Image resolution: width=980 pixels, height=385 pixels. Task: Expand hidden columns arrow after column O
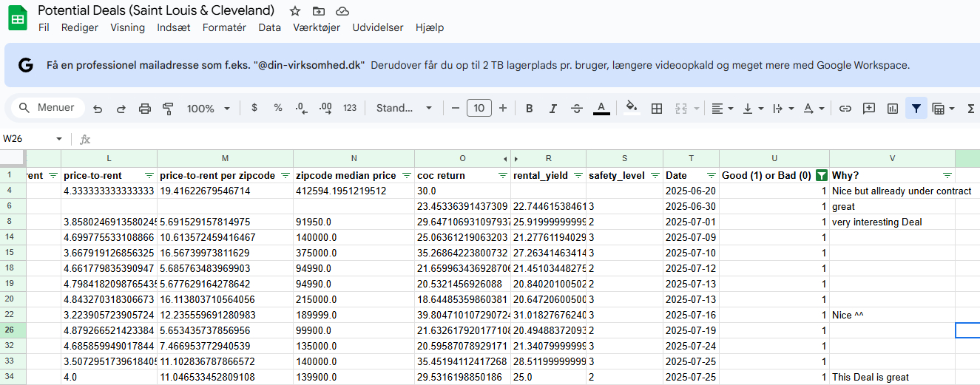pyautogui.click(x=506, y=159)
